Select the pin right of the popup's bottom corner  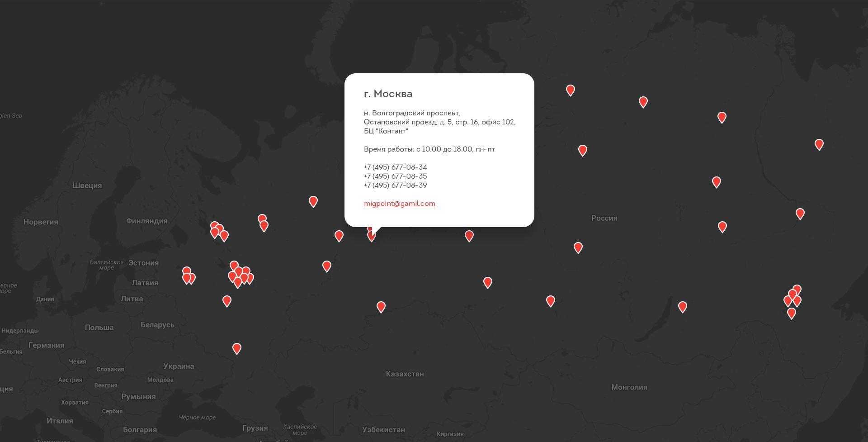469,236
